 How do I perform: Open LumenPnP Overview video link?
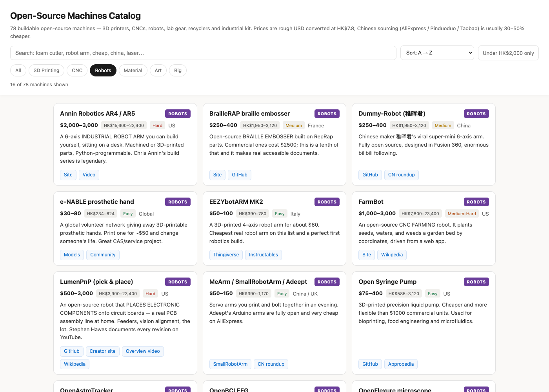click(143, 351)
